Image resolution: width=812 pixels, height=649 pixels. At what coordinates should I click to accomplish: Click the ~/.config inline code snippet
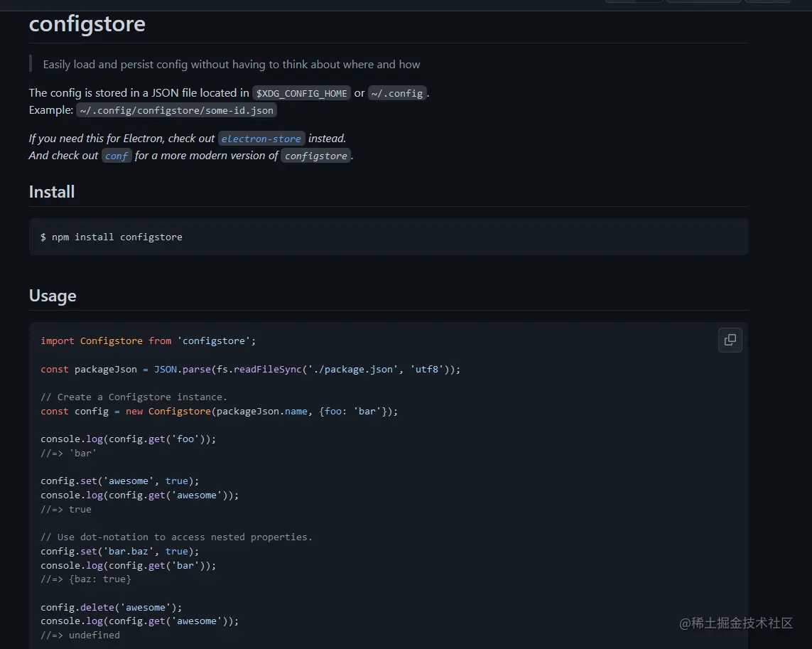pyautogui.click(x=397, y=93)
